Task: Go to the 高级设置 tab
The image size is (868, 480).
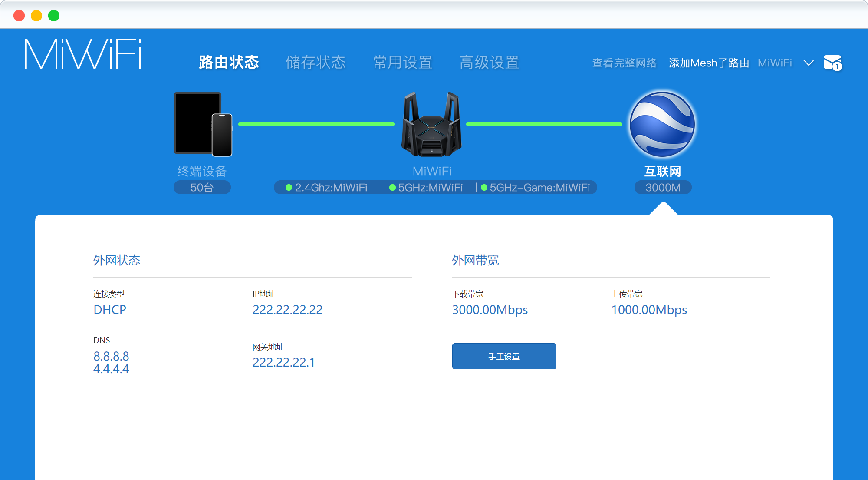Action: 489,63
